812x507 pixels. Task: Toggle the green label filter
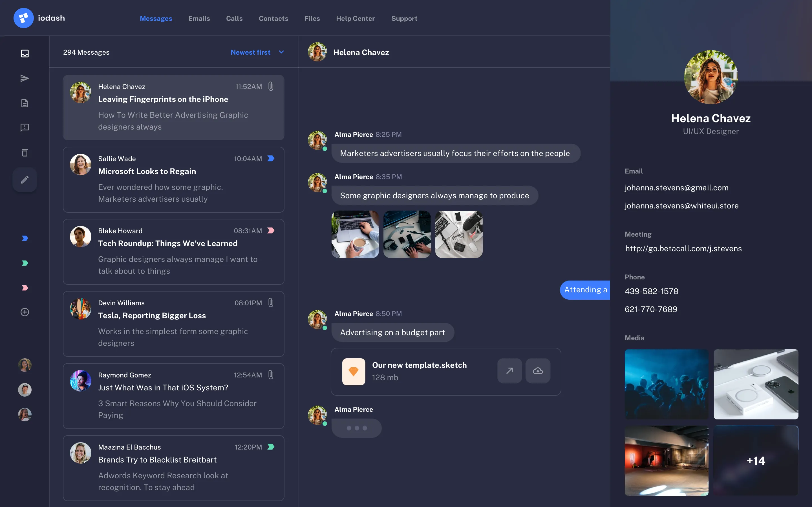tap(25, 263)
